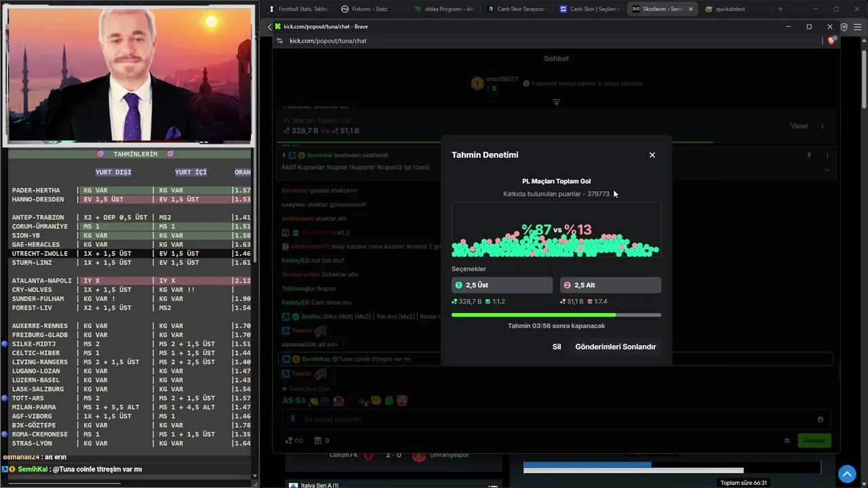This screenshot has height=488, width=868.
Task: Click the channel points infinity icon
Action: click(294, 441)
